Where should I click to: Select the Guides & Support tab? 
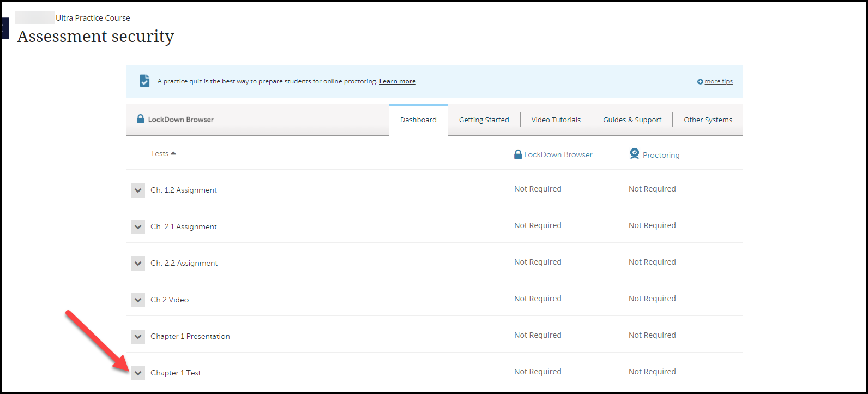pos(632,120)
